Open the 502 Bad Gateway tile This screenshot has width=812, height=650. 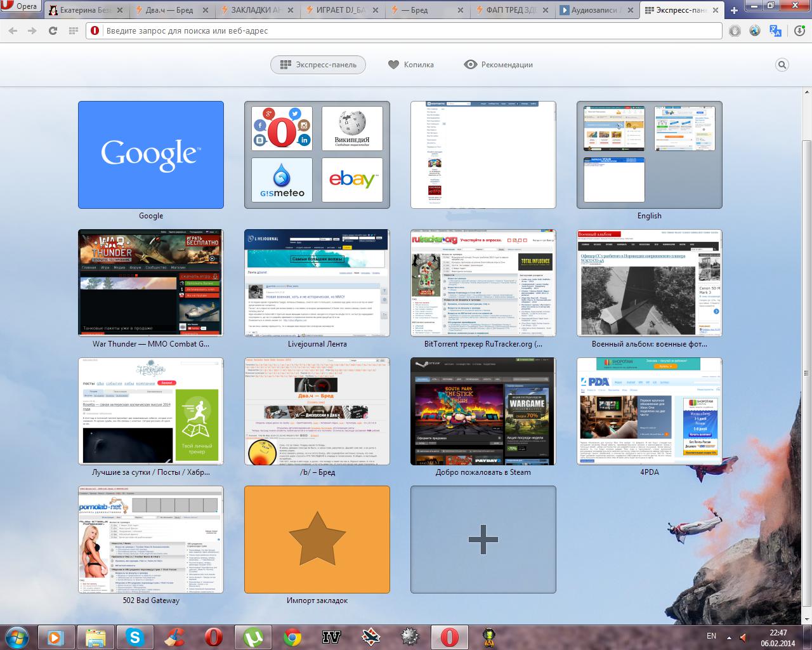coord(151,540)
